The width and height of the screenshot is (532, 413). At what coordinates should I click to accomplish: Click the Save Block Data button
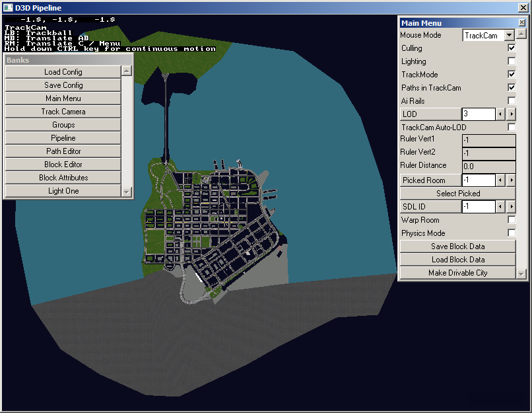[457, 246]
